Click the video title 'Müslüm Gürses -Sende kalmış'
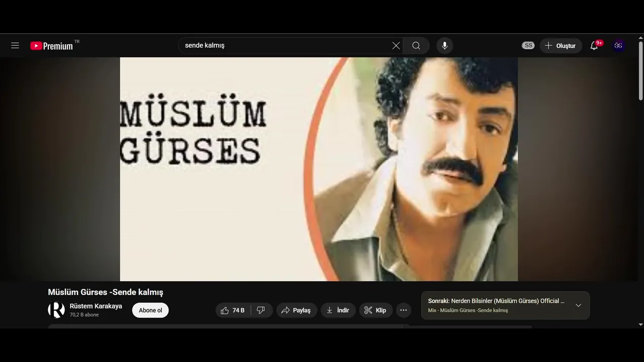 pos(106,292)
